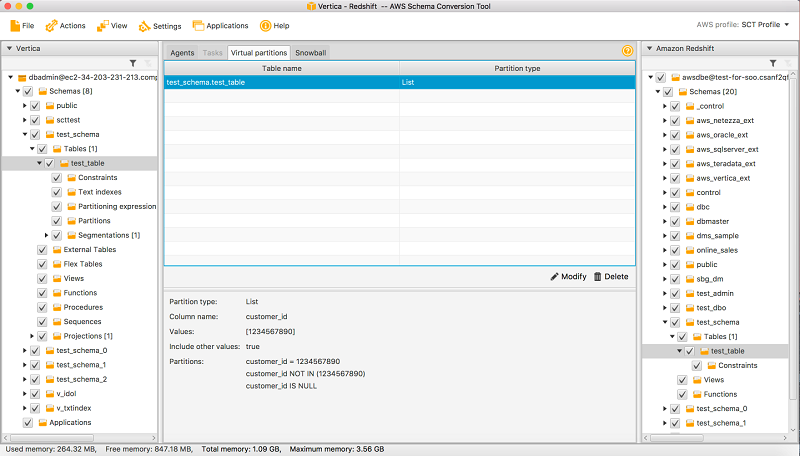
Task: Toggle the Partitioning expression checkbox
Action: [57, 206]
